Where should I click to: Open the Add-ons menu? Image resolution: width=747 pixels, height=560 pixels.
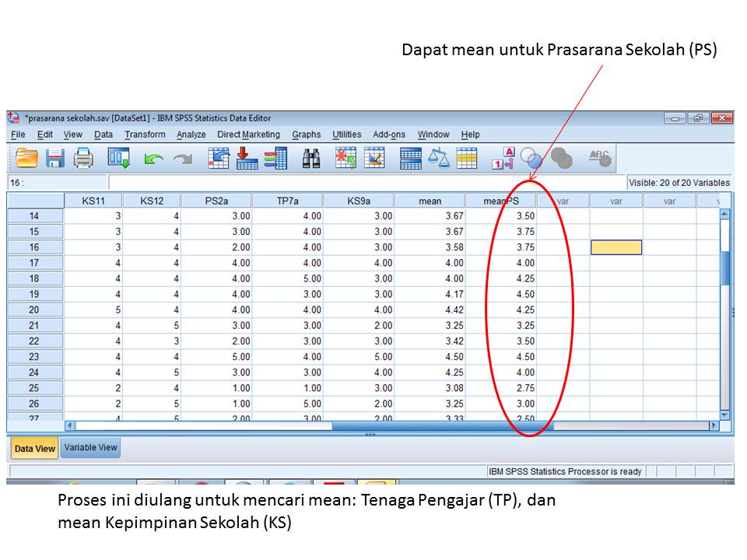point(389,135)
